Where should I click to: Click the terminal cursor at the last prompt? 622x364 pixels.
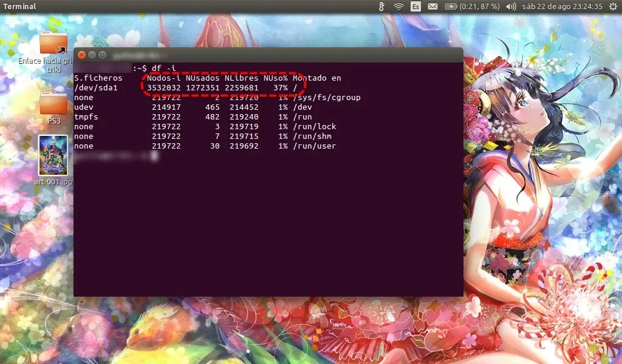point(154,156)
